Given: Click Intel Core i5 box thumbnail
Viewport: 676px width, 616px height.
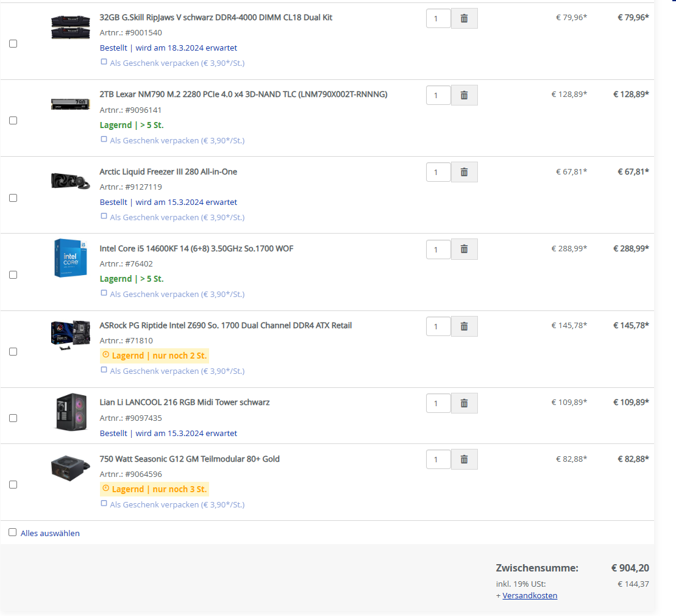Looking at the screenshot, I should 71,257.
